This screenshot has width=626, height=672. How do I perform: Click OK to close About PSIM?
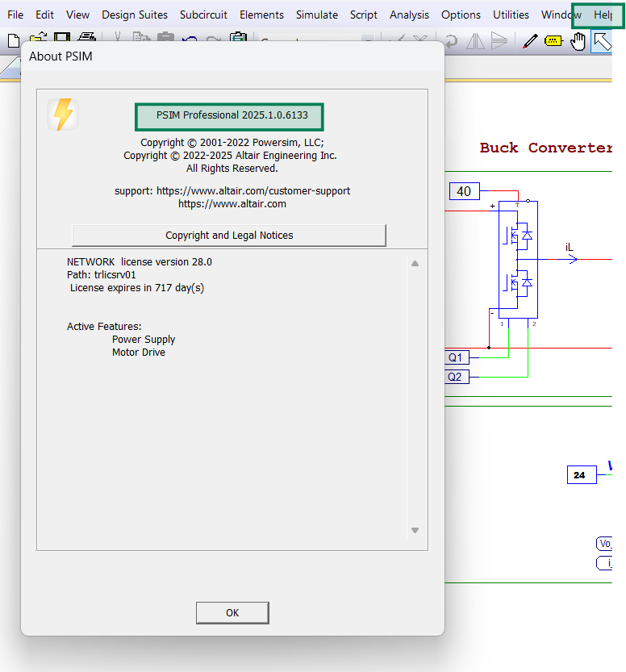coord(232,613)
